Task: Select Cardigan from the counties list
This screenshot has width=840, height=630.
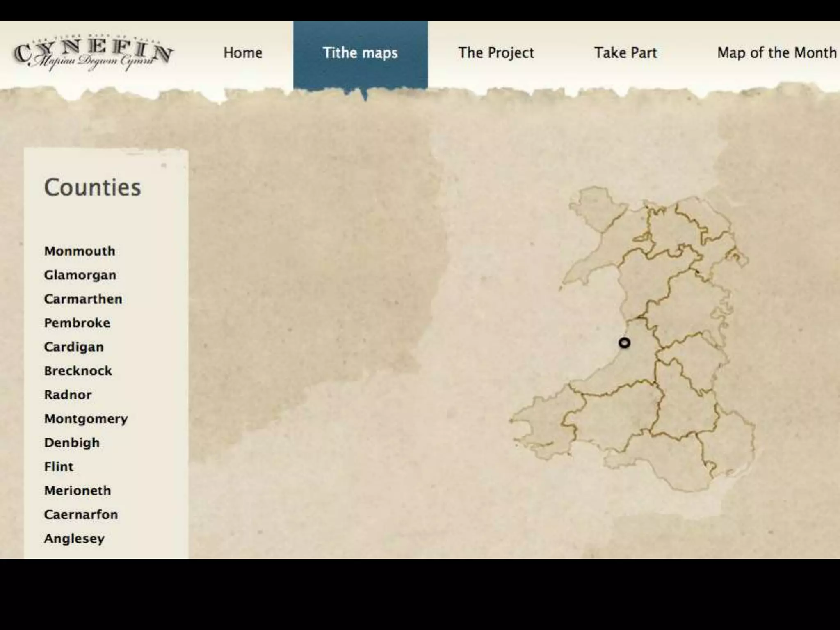Action: tap(74, 347)
